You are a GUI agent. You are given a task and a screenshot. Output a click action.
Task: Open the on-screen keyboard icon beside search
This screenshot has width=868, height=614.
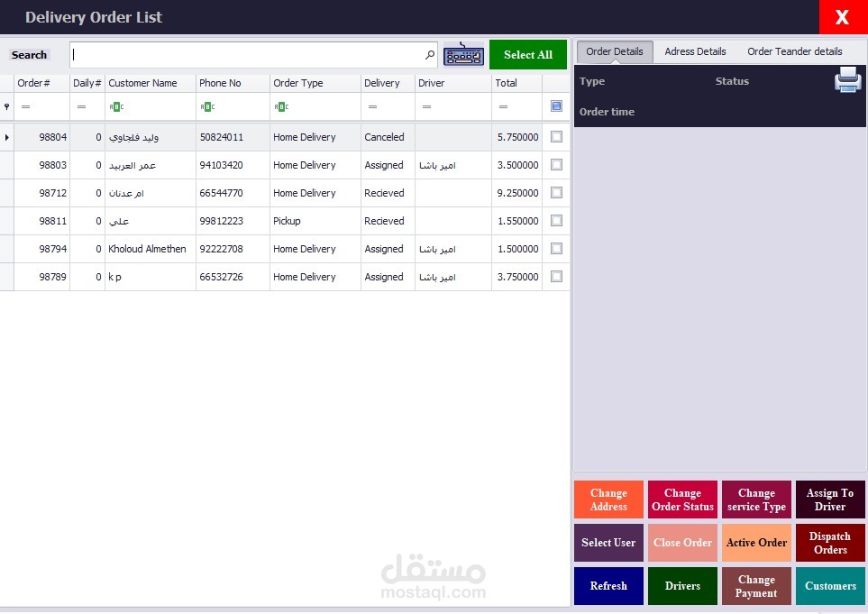tap(463, 54)
